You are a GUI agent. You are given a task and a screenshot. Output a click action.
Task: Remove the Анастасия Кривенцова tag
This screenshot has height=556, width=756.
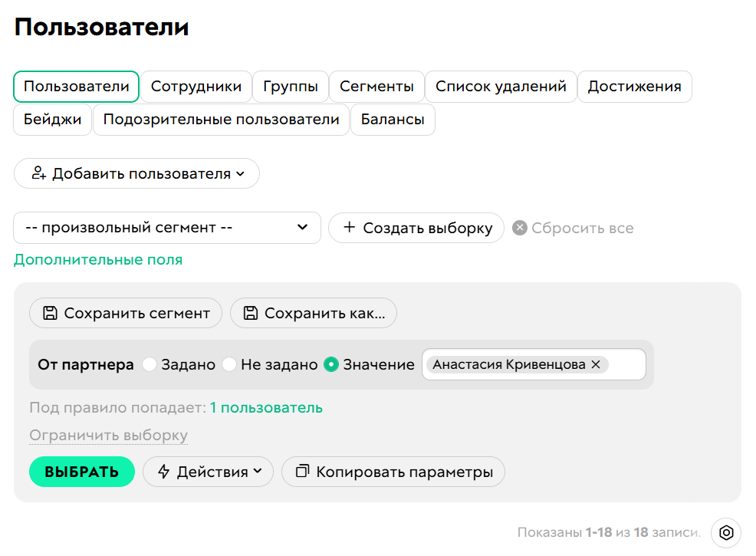[x=596, y=364]
